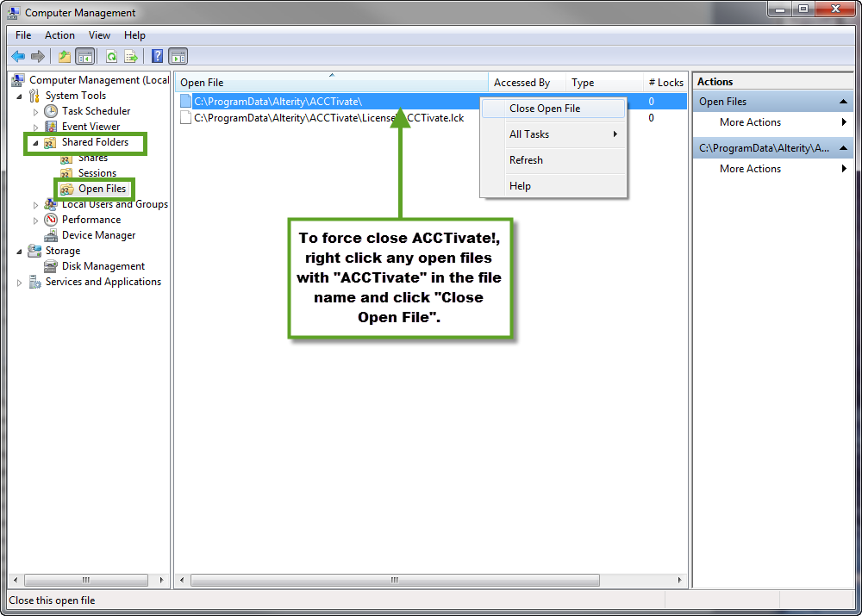The width and height of the screenshot is (862, 616).
Task: Open the File menu
Action: point(23,35)
